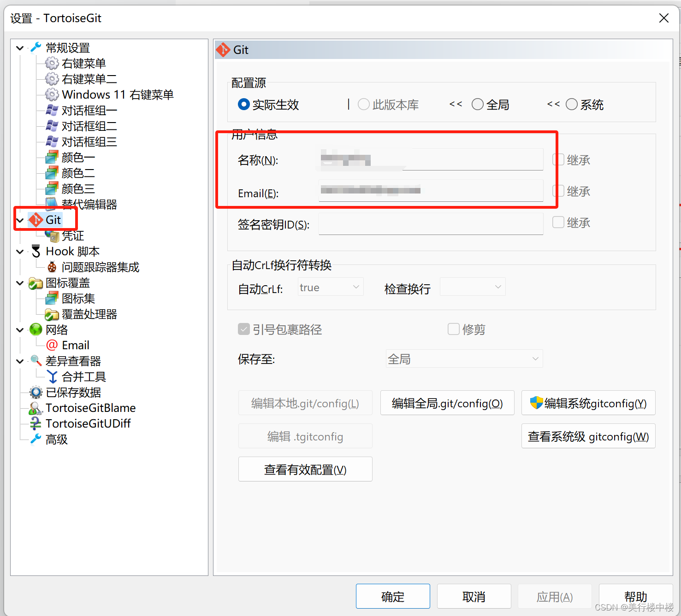Click 编辑全局.git/config button
The image size is (681, 616).
point(447,403)
